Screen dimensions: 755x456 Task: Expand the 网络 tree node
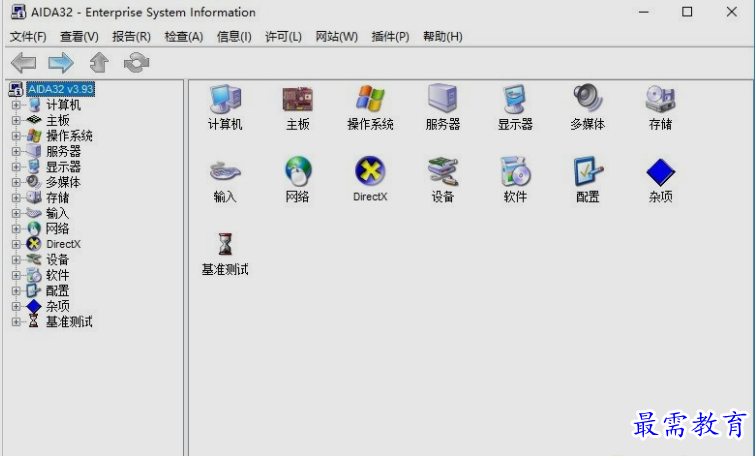coord(16,228)
